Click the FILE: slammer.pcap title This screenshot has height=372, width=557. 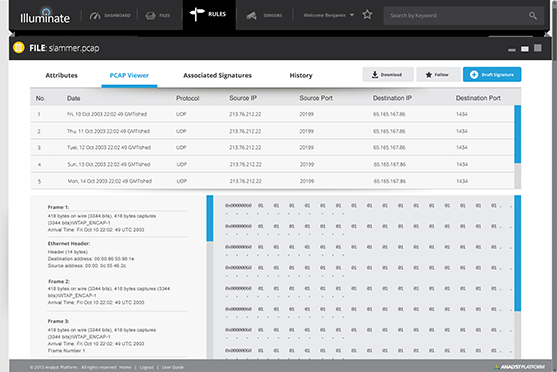click(64, 48)
